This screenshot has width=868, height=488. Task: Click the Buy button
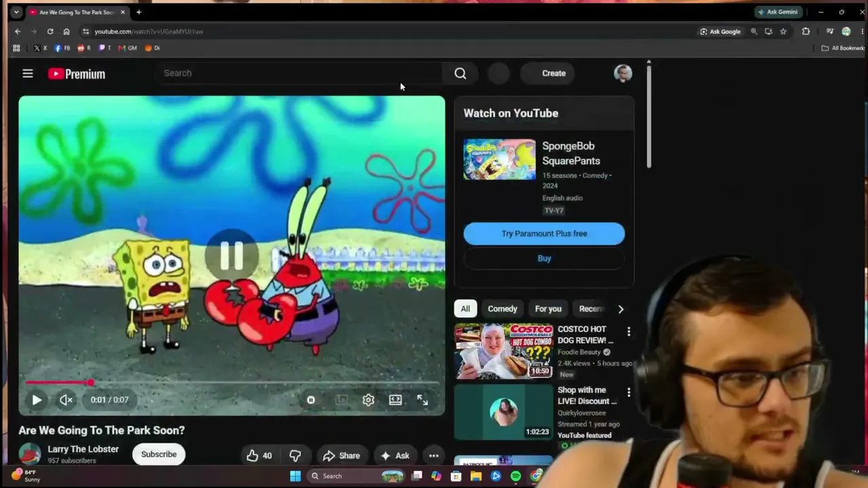coord(544,258)
